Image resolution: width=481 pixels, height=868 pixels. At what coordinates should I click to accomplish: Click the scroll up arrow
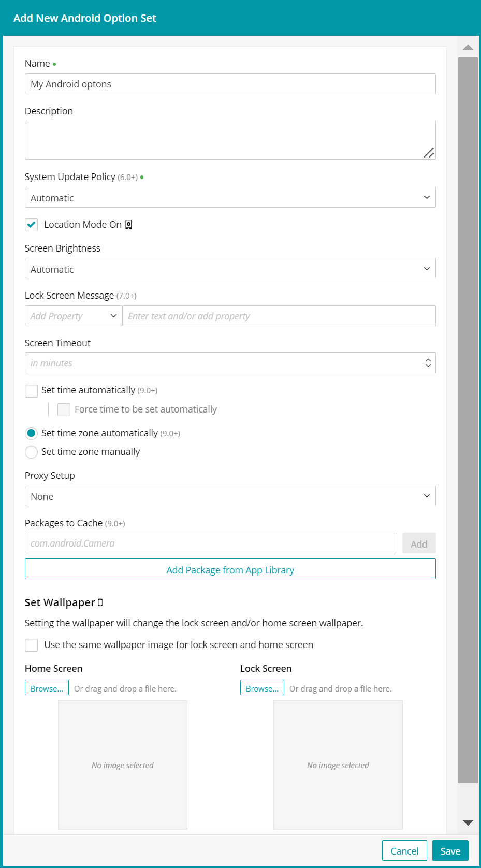[x=468, y=47]
